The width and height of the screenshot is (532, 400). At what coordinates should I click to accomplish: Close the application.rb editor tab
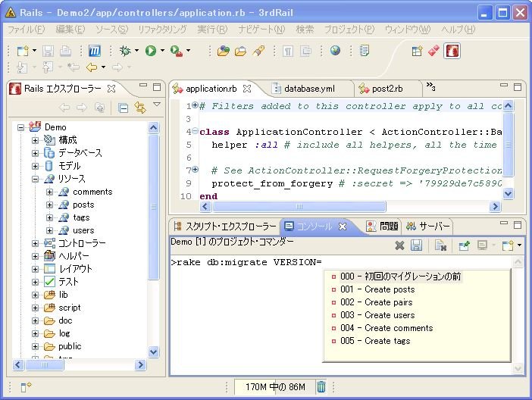tap(247, 89)
